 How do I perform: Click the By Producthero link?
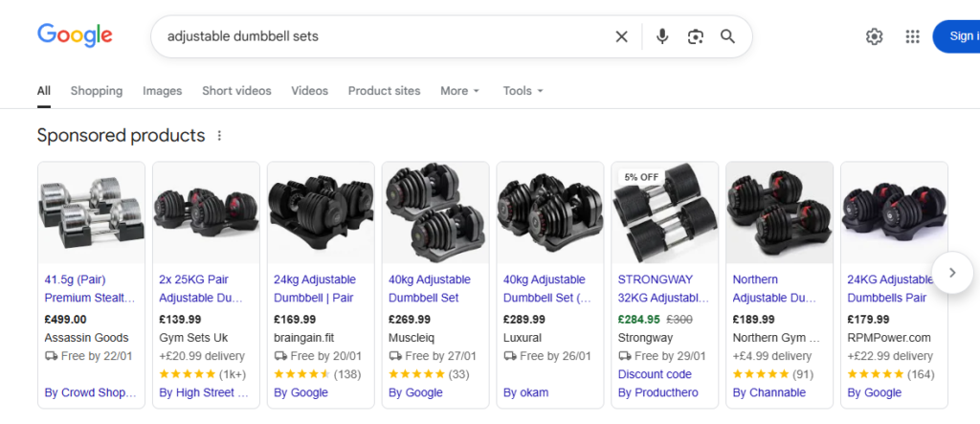[x=658, y=392]
